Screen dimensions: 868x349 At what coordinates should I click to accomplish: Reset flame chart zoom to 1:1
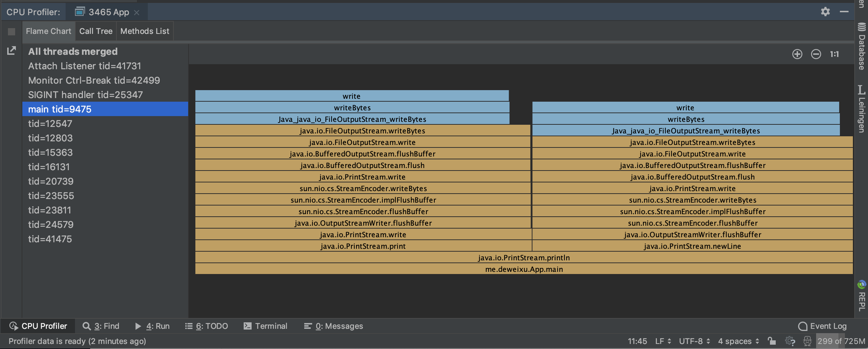(x=834, y=54)
